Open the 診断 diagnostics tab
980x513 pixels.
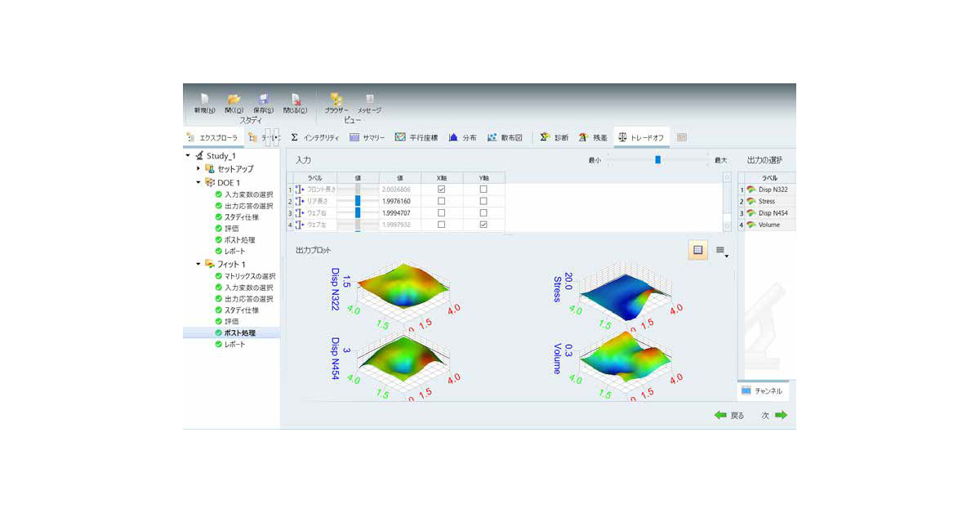[555, 137]
